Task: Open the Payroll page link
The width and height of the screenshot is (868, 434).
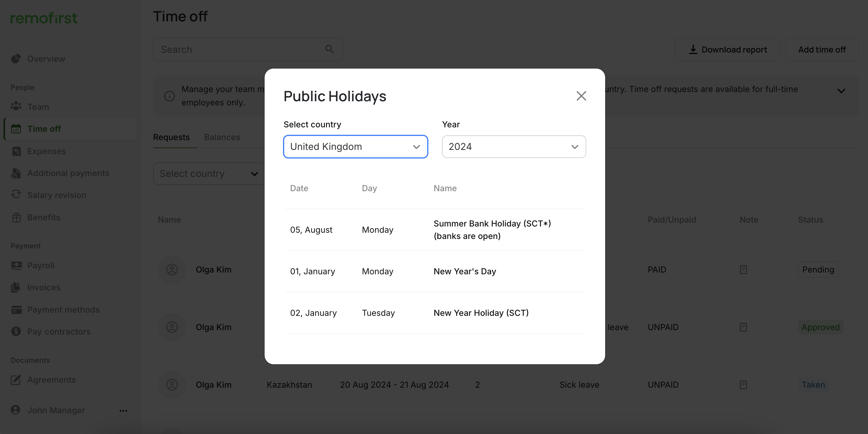Action: pos(41,265)
